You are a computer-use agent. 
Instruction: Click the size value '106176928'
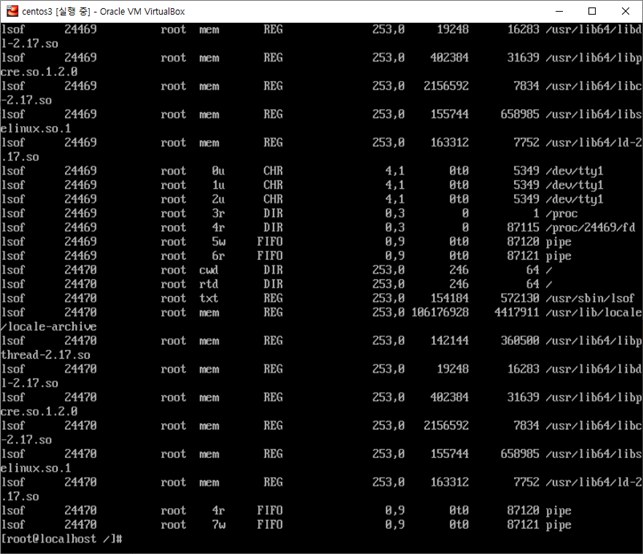(440, 312)
